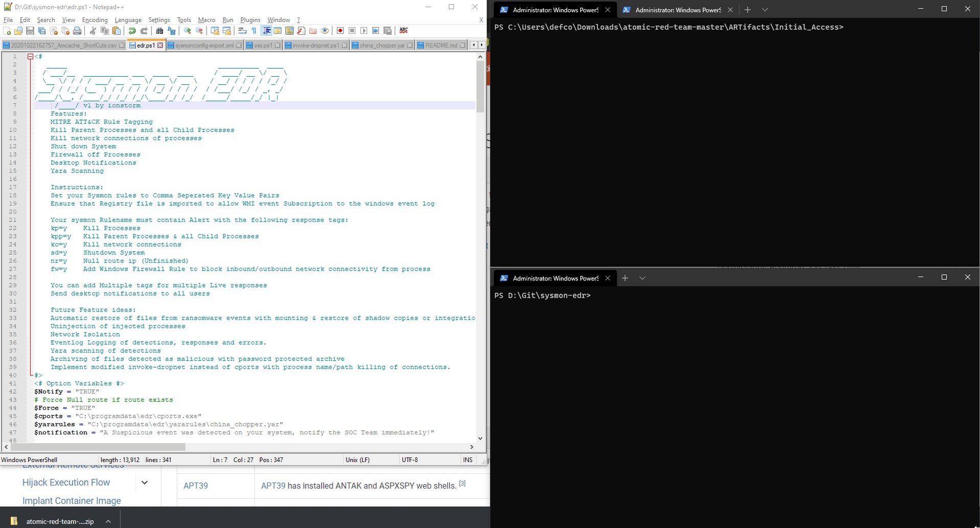
Task: Open new-tab dropdown in bottom PowerShell window
Action: click(x=643, y=278)
